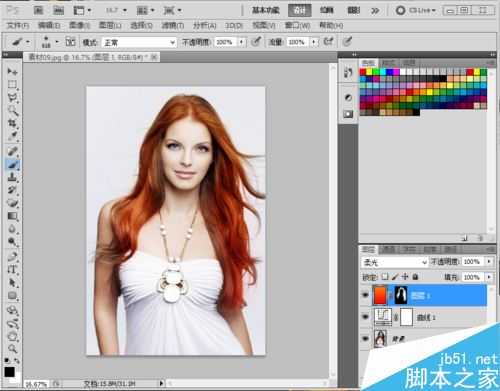Open collapsed Masks panel icon
Screen dimensions: 500x391
tap(348, 114)
